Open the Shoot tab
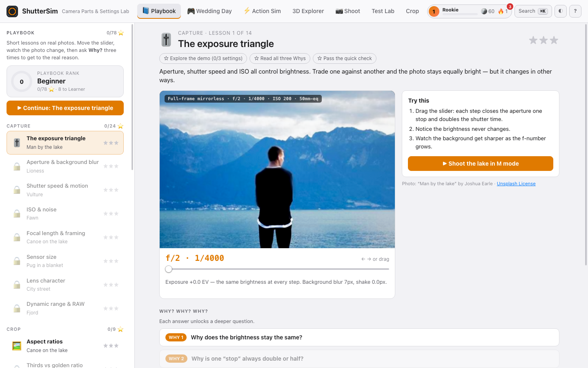588x368 pixels. pyautogui.click(x=348, y=11)
